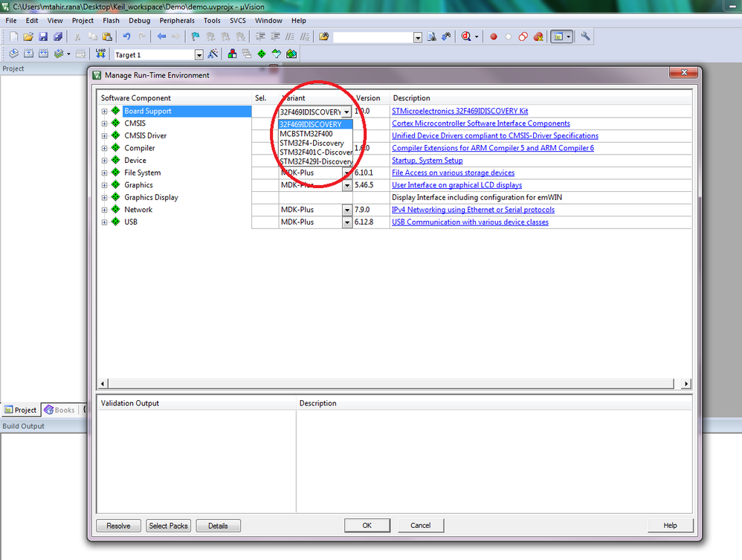Click the Batch Build icon
The height and width of the screenshot is (560, 742).
[x=59, y=54]
